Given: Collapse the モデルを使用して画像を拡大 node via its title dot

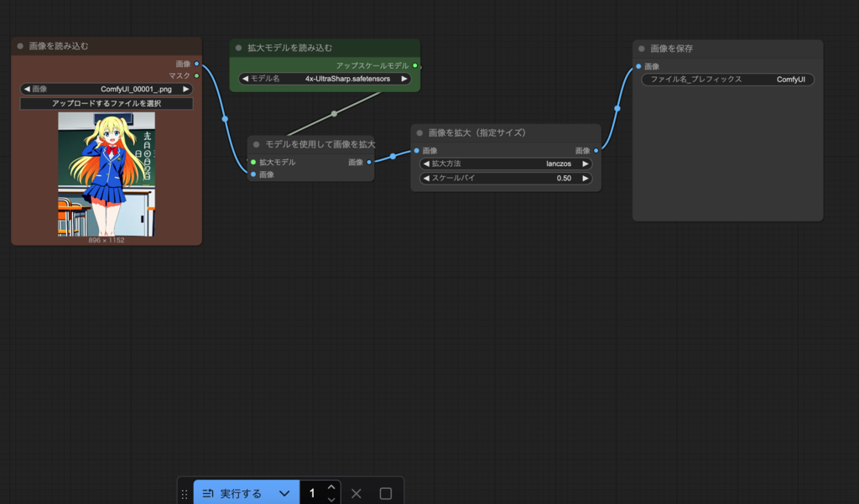Looking at the screenshot, I should [x=257, y=144].
